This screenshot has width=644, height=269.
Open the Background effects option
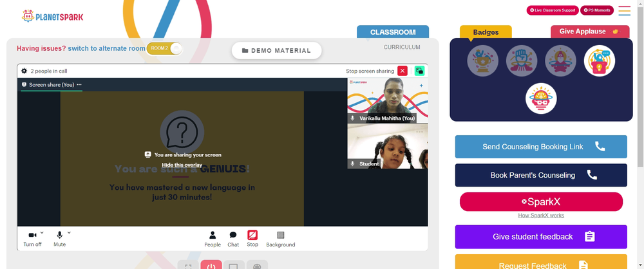pos(281,239)
